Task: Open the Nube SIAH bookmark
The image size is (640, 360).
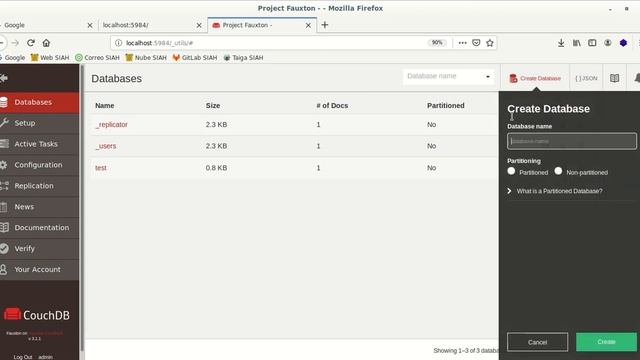Action: tap(146, 58)
